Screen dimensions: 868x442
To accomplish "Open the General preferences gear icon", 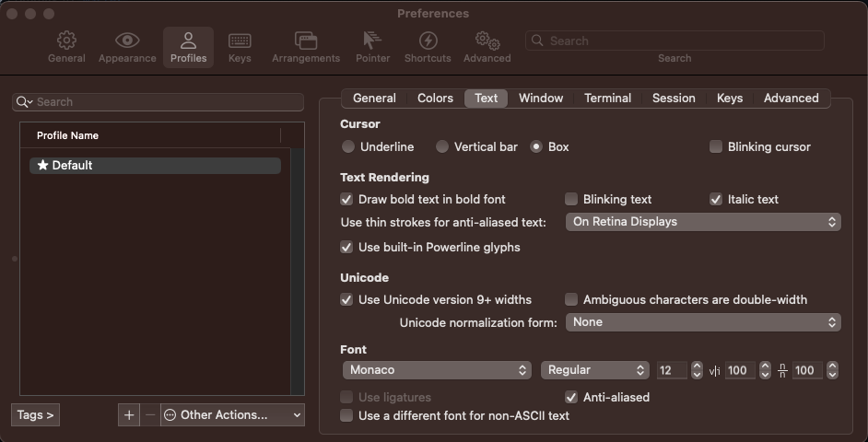I will (66, 41).
